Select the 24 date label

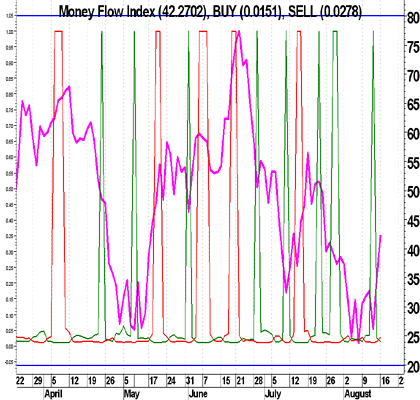click(x=171, y=381)
